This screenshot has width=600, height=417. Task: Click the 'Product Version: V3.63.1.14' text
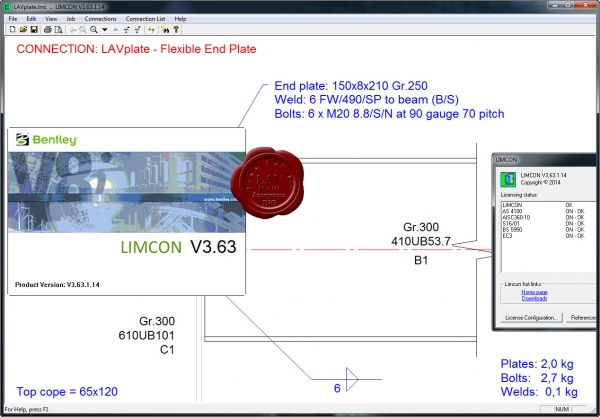pos(57,285)
